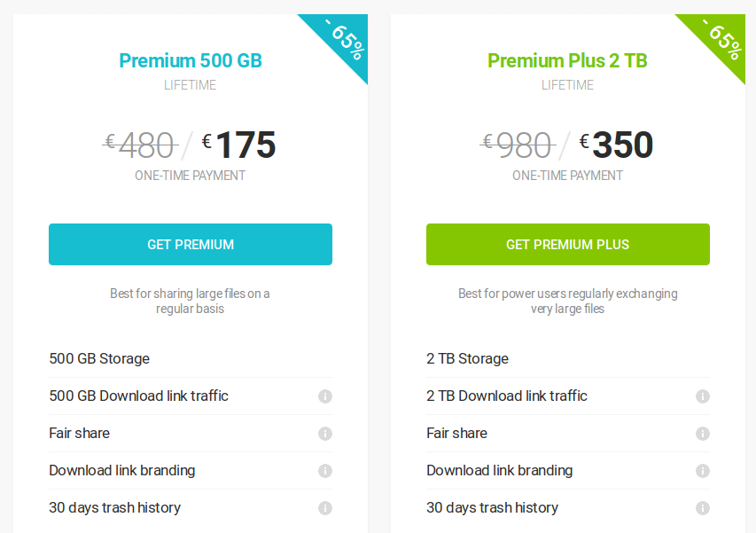Click the 2 TB Storage feature row
The height and width of the screenshot is (533, 756).
pyautogui.click(x=468, y=359)
